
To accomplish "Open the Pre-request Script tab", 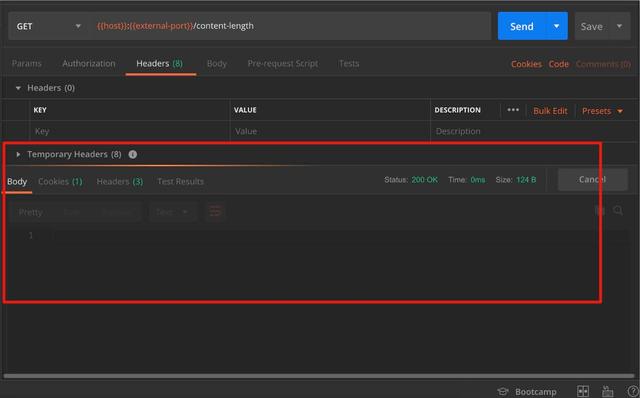I will tap(282, 64).
